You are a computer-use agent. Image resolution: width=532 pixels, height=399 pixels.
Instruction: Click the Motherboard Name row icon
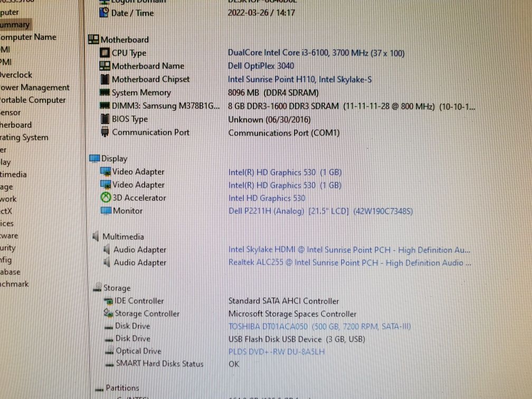[105, 65]
